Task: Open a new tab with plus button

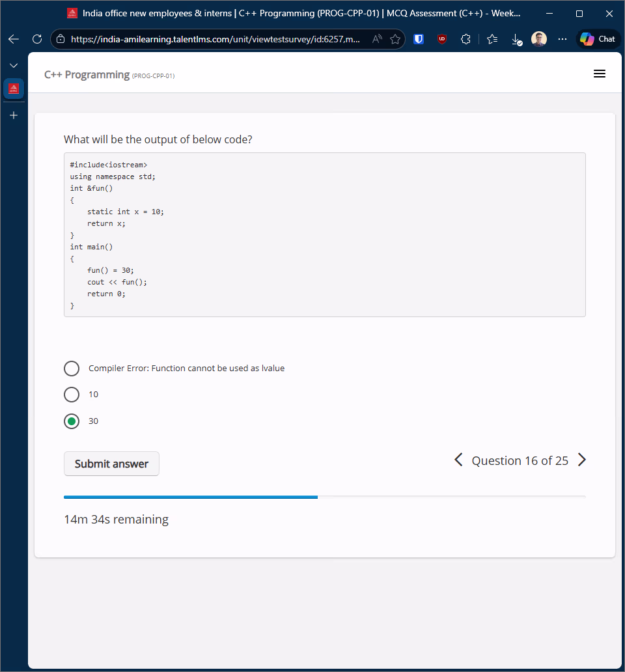Action: (14, 115)
